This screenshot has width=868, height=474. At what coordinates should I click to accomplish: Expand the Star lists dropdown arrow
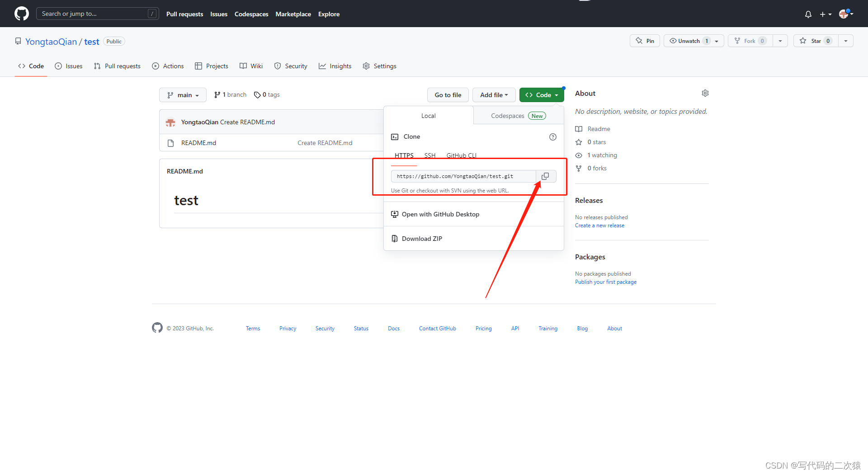846,41
